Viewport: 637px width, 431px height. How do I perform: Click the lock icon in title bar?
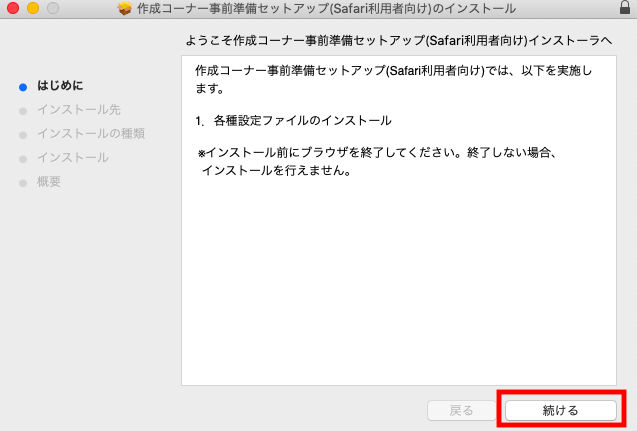tap(625, 7)
